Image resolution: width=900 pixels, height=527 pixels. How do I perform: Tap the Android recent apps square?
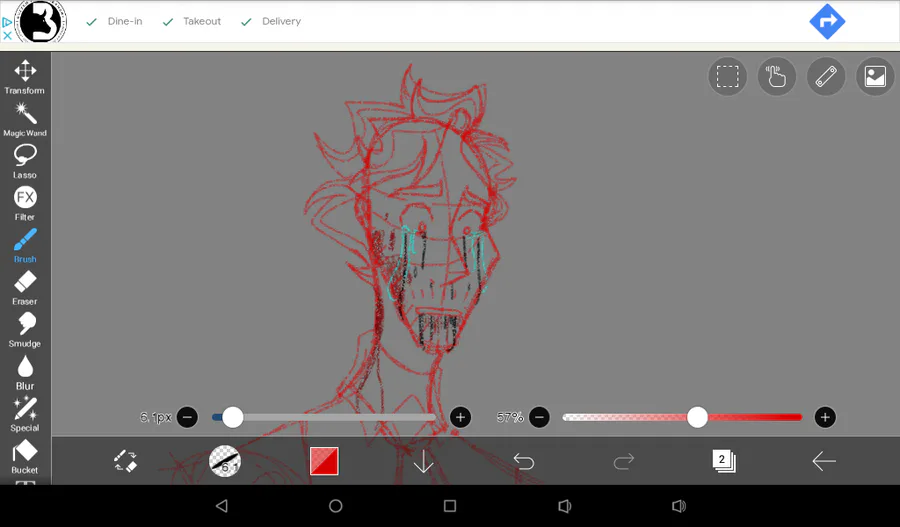click(x=450, y=506)
